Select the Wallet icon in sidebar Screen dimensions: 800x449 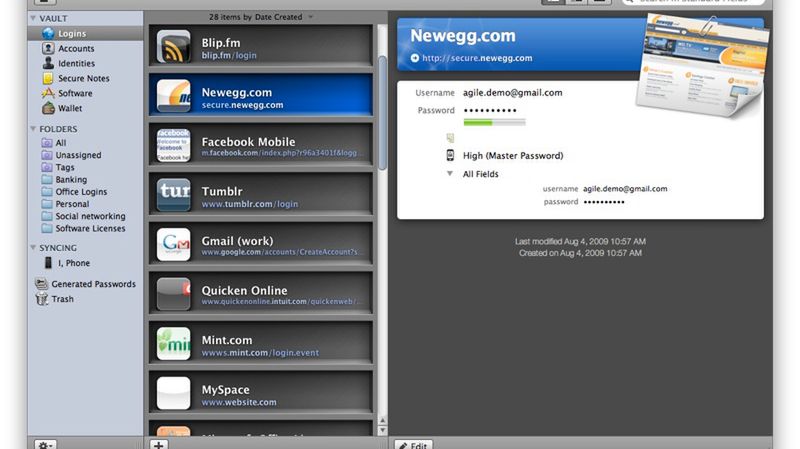pos(48,108)
